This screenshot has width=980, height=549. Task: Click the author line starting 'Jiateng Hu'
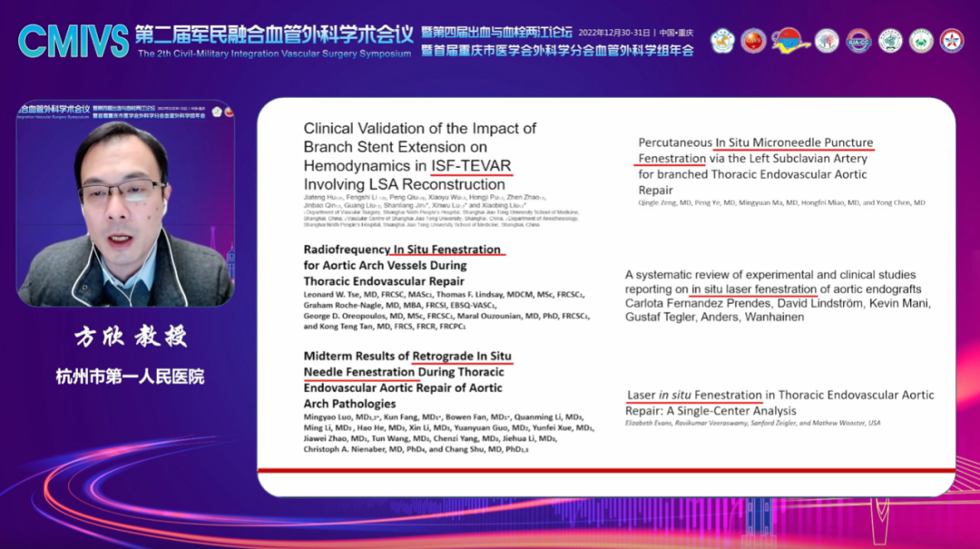[425, 198]
